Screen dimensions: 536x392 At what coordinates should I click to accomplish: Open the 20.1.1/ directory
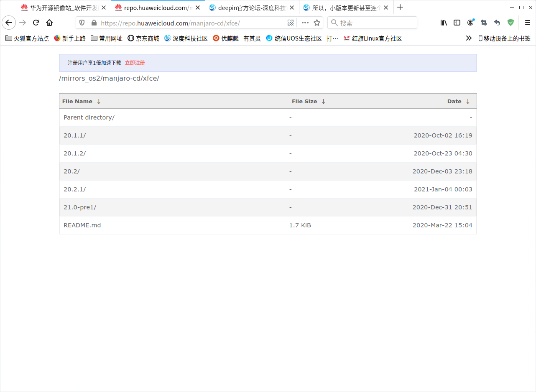[74, 135]
